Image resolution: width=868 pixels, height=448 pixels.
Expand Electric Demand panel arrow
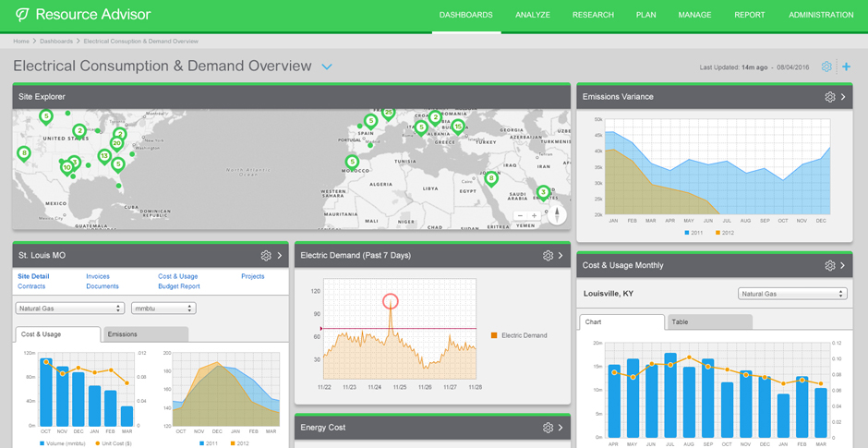pyautogui.click(x=561, y=255)
